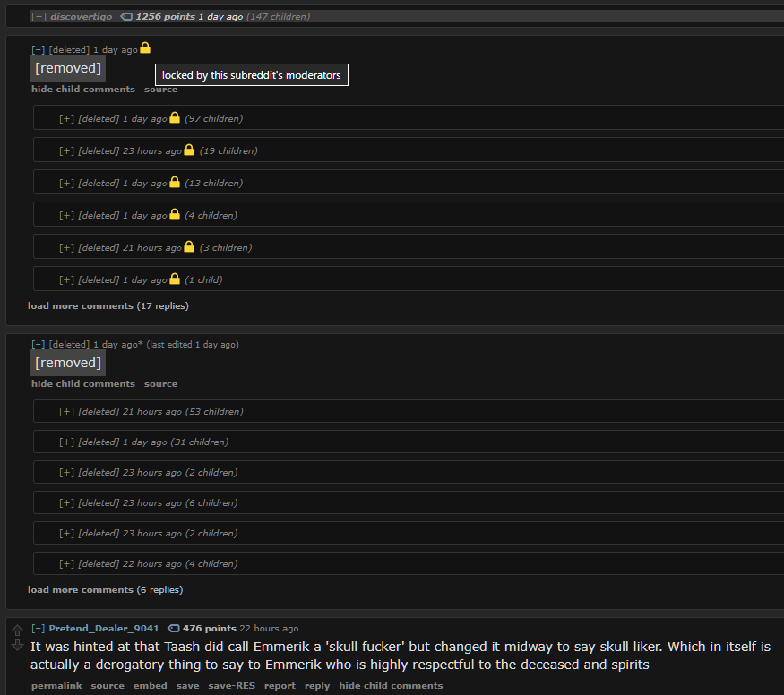The width and height of the screenshot is (784, 695).
Task: Click the '(147 children)' text
Action: click(278, 16)
